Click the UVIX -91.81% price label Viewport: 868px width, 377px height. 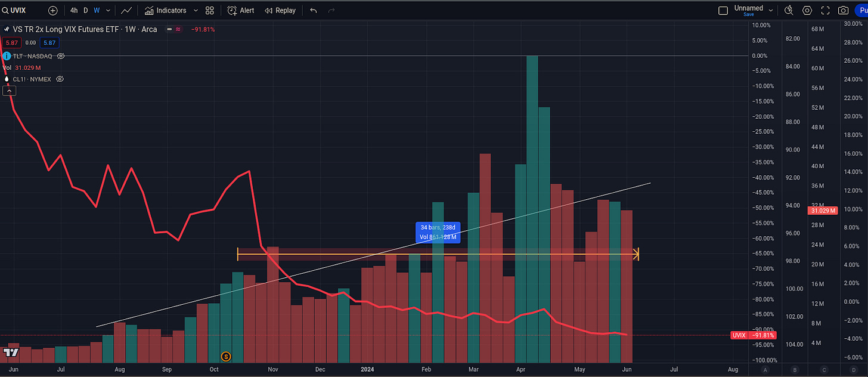tap(754, 335)
